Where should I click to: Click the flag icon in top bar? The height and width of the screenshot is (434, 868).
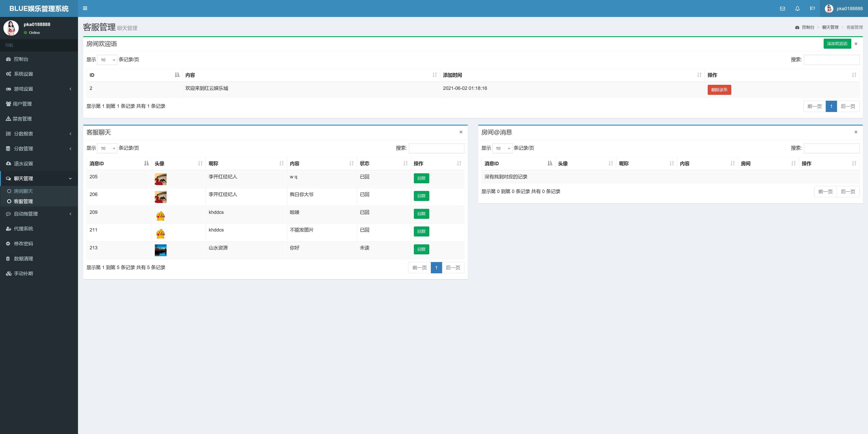(x=812, y=8)
